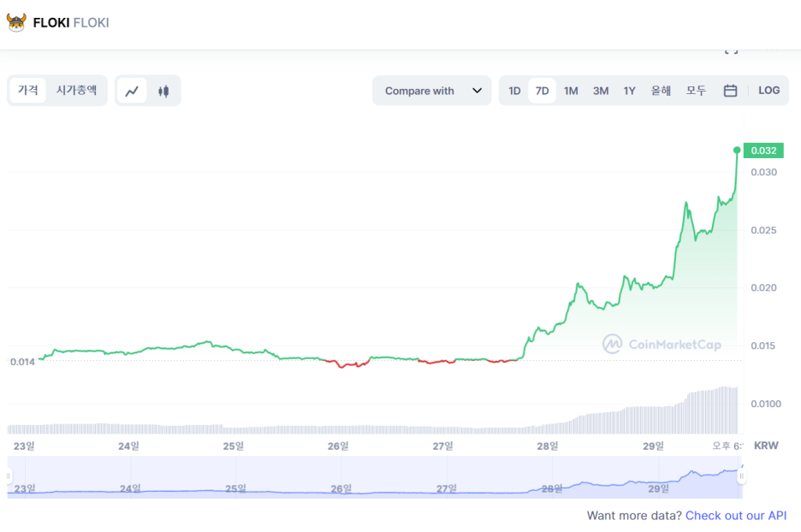Screen dimensions: 801x532
Task: Open the calendar date range picker
Action: tap(731, 91)
